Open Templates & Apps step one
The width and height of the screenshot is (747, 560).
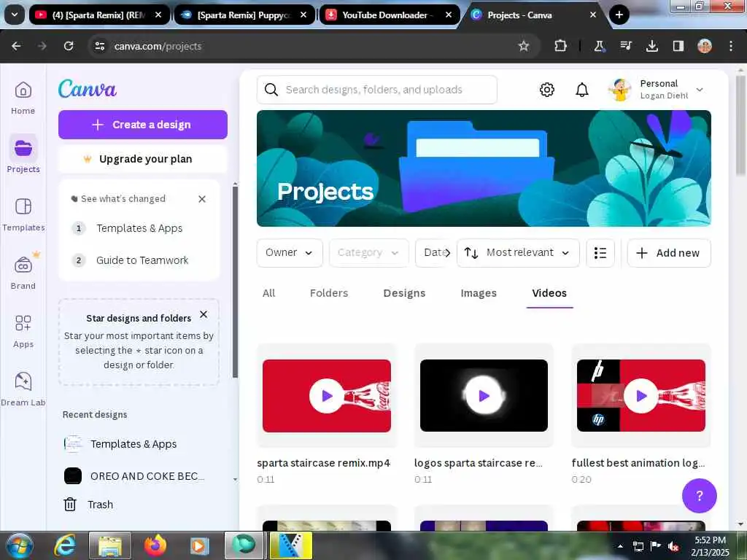139,228
